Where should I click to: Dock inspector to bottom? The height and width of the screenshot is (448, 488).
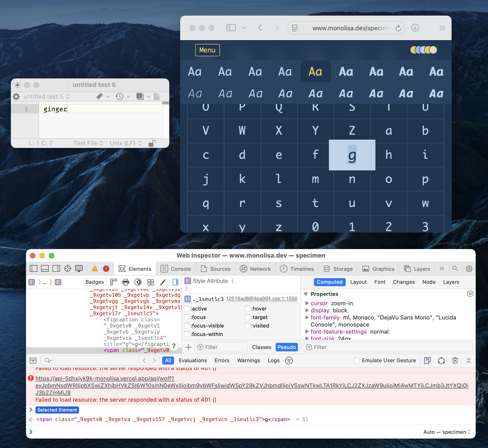pos(45,269)
